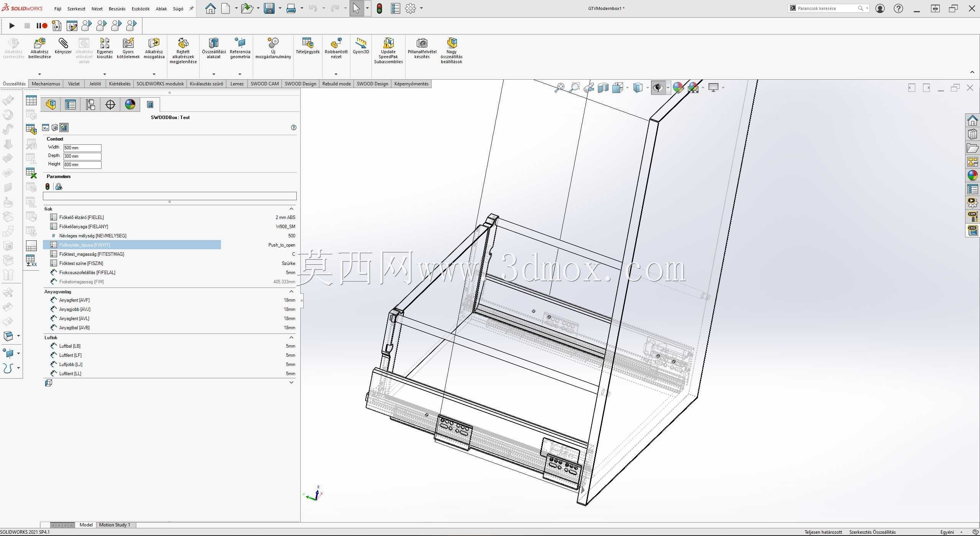Open the dropdown arrow next to Save
The width and height of the screenshot is (980, 536).
(280, 8)
